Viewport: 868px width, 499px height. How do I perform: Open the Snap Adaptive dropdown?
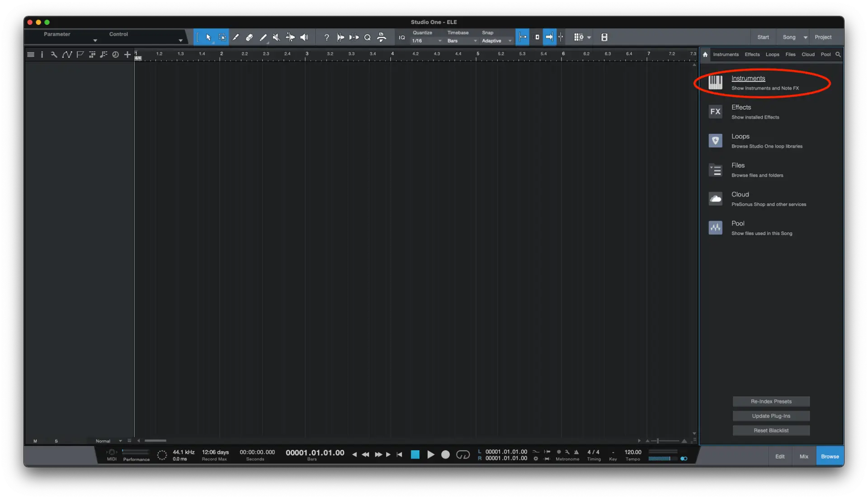(x=496, y=41)
